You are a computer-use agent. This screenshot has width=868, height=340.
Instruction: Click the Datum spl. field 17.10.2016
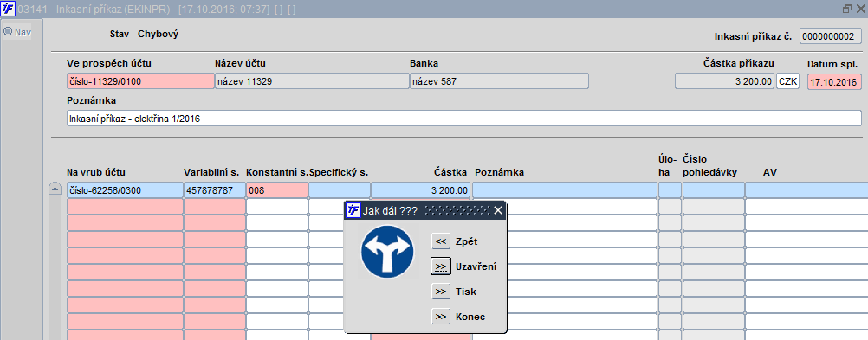click(834, 82)
